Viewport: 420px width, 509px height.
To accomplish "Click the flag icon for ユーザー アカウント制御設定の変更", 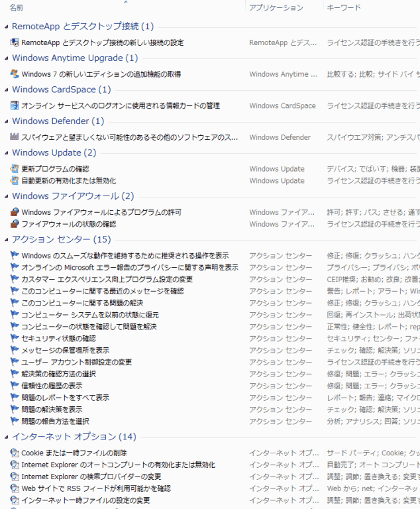I will tap(15, 362).
